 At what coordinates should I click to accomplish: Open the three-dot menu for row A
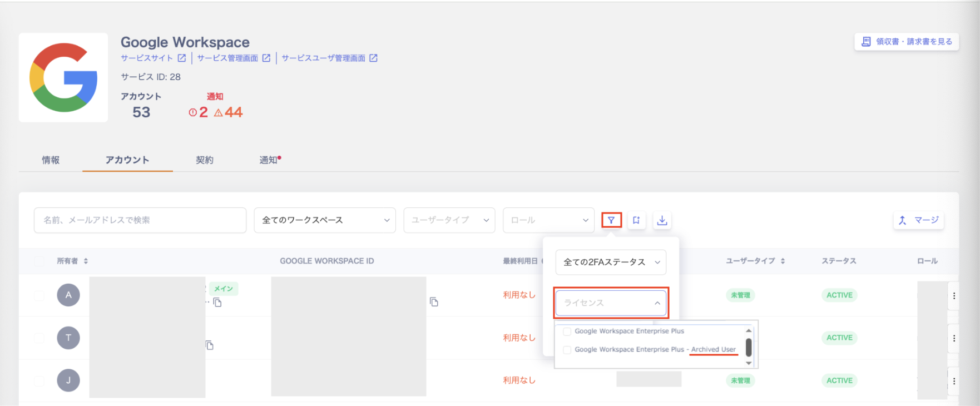(x=954, y=296)
